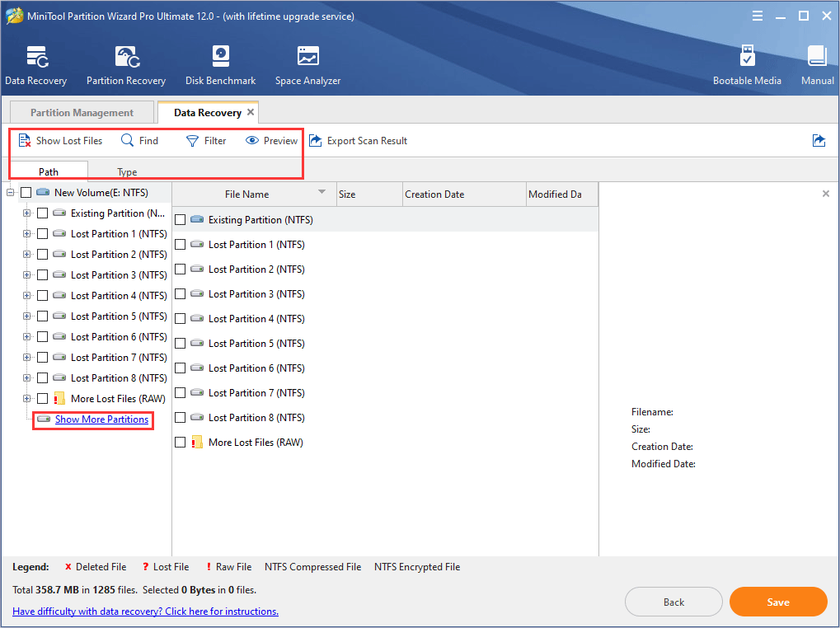840x628 pixels.
Task: Click the Lost Partition 2 drive icon in file list
Action: (197, 269)
